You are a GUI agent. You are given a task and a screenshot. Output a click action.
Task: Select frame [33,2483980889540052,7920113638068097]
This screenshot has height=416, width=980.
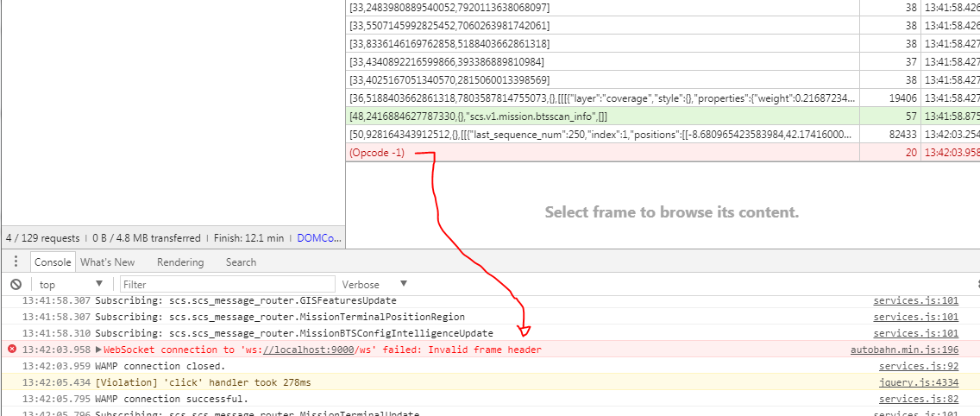point(663,8)
